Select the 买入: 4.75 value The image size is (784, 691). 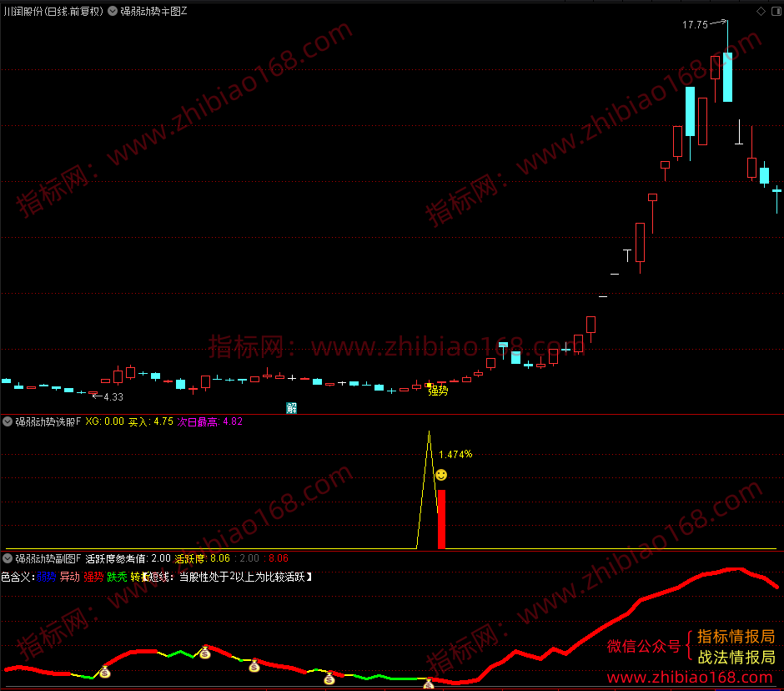pos(150,421)
